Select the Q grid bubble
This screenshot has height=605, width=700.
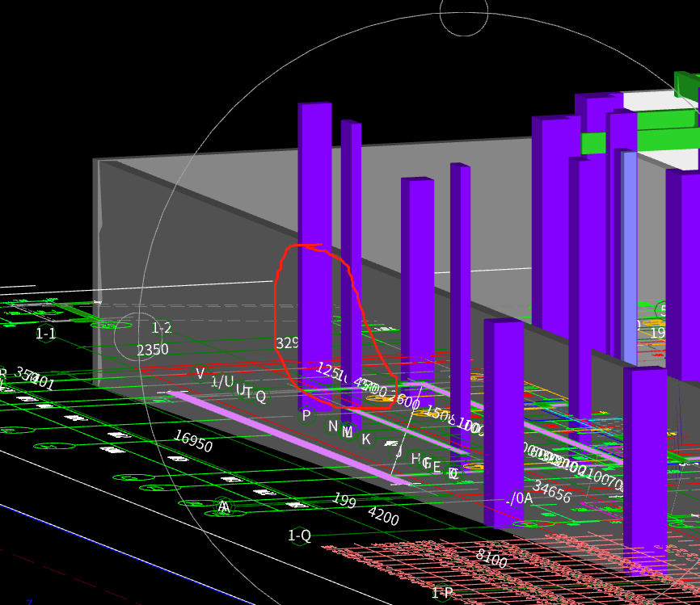pyautogui.click(x=261, y=396)
